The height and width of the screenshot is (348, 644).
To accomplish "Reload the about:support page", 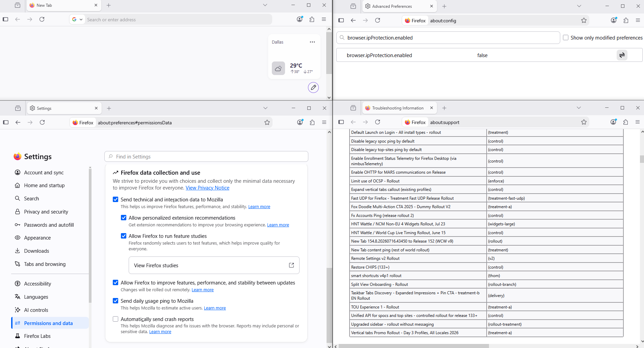I will [378, 122].
